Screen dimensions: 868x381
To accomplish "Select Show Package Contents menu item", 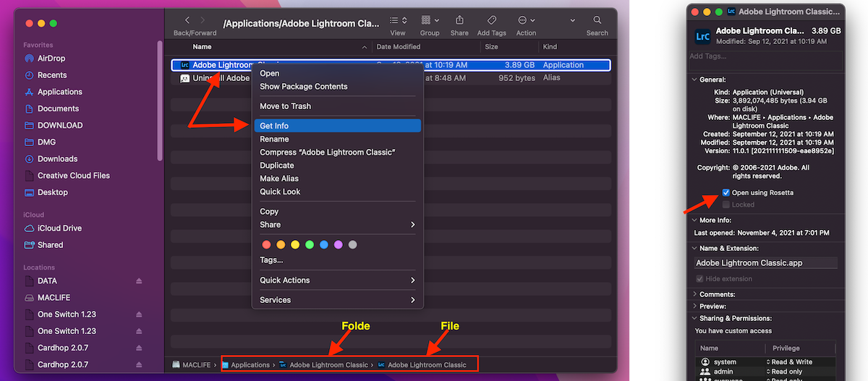I will pyautogui.click(x=303, y=87).
